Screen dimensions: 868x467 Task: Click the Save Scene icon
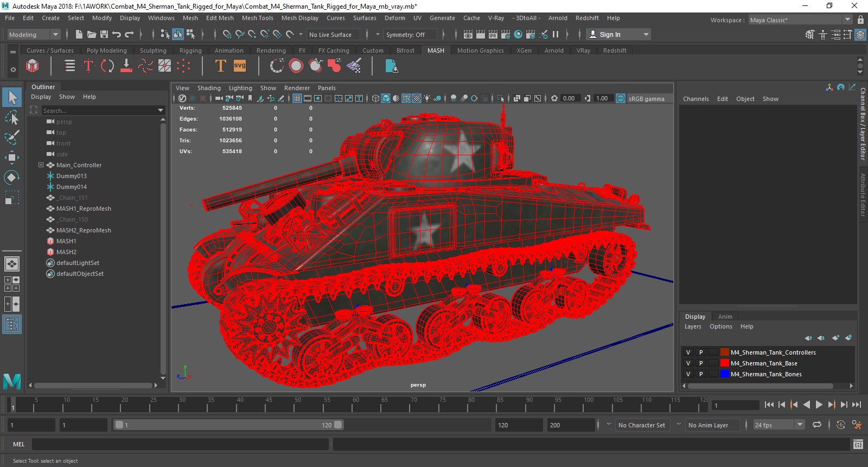(x=104, y=34)
